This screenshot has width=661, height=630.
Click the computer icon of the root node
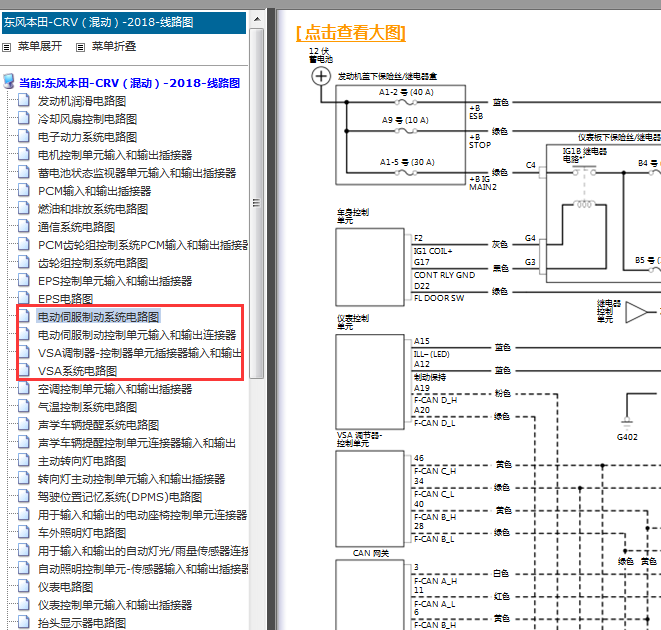point(8,81)
